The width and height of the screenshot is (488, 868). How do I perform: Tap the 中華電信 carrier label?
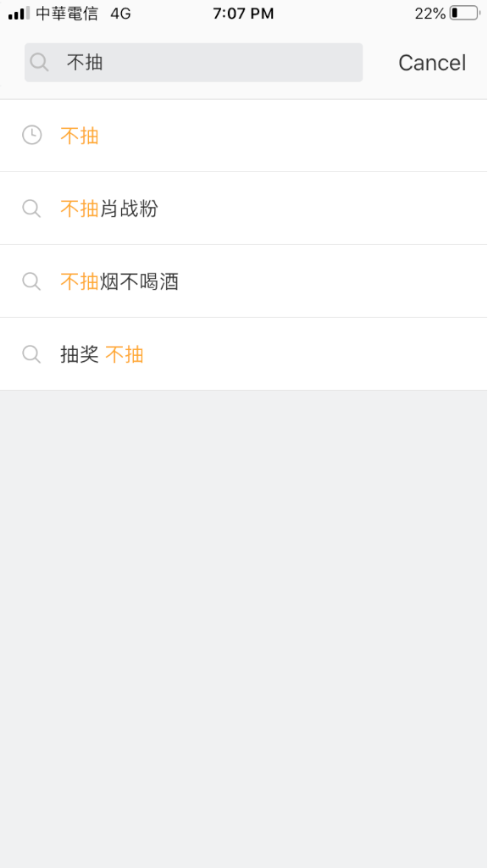tap(67, 14)
